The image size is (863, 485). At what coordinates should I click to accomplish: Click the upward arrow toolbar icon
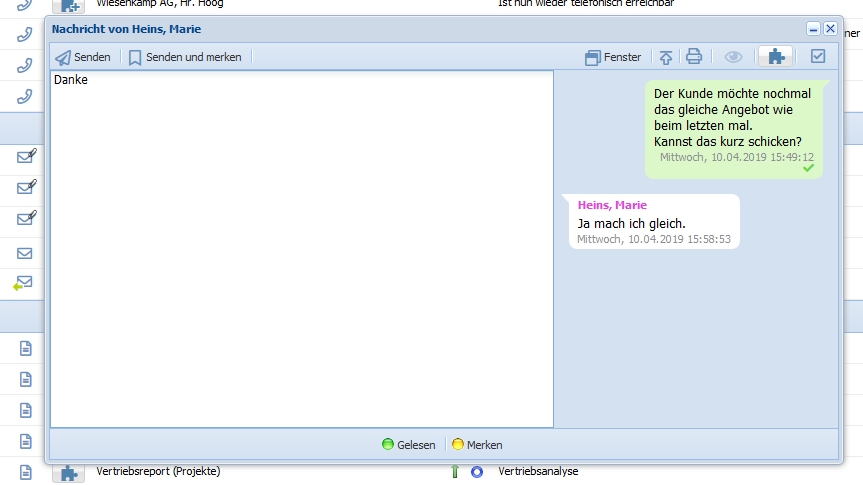[x=666, y=57]
